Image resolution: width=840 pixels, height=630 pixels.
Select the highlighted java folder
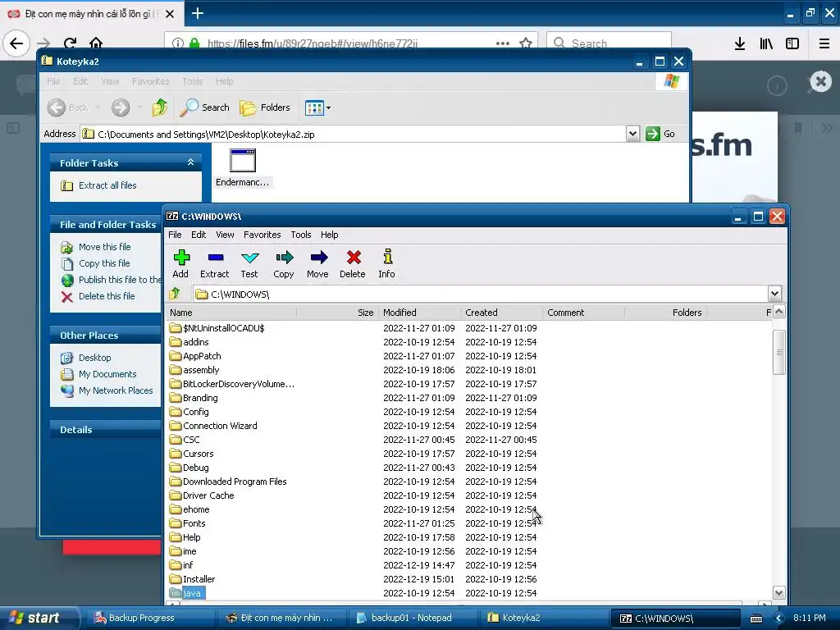pos(185,592)
